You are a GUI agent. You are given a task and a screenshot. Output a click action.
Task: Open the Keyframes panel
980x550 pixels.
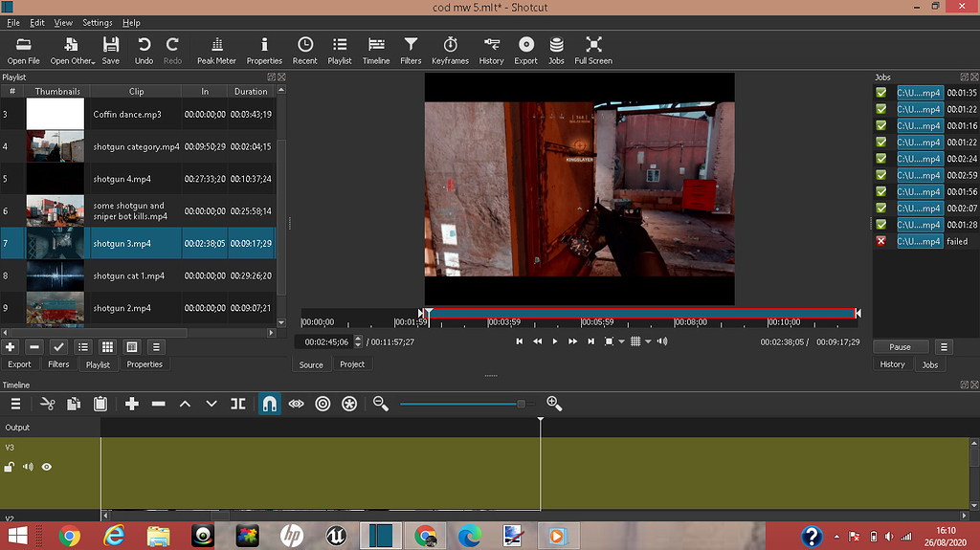[x=450, y=51]
